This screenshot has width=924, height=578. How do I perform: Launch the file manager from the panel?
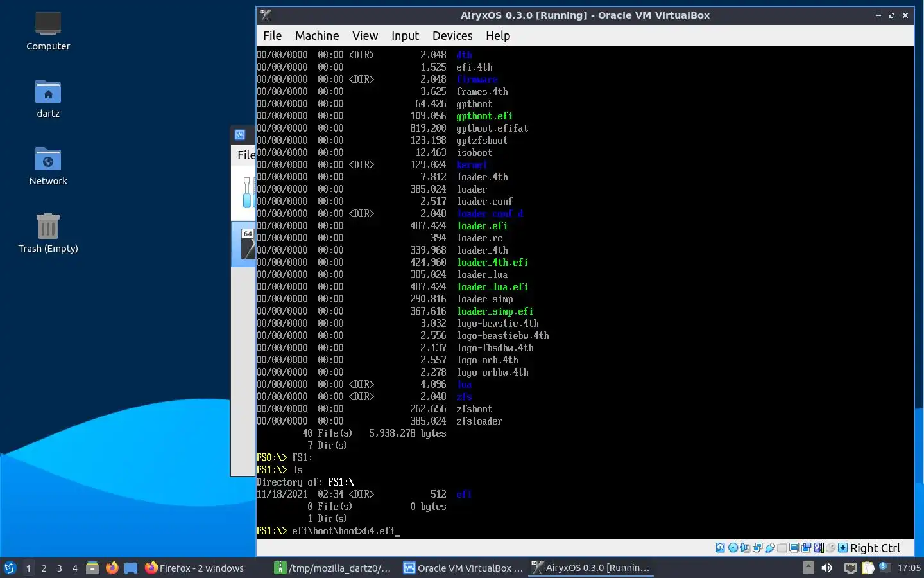[92, 568]
